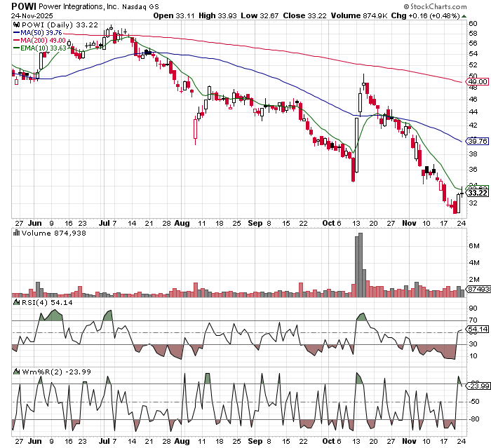Click the EMA(10) 33.63 legend entry
Viewport: 491px width, 448px height.
tap(43, 48)
